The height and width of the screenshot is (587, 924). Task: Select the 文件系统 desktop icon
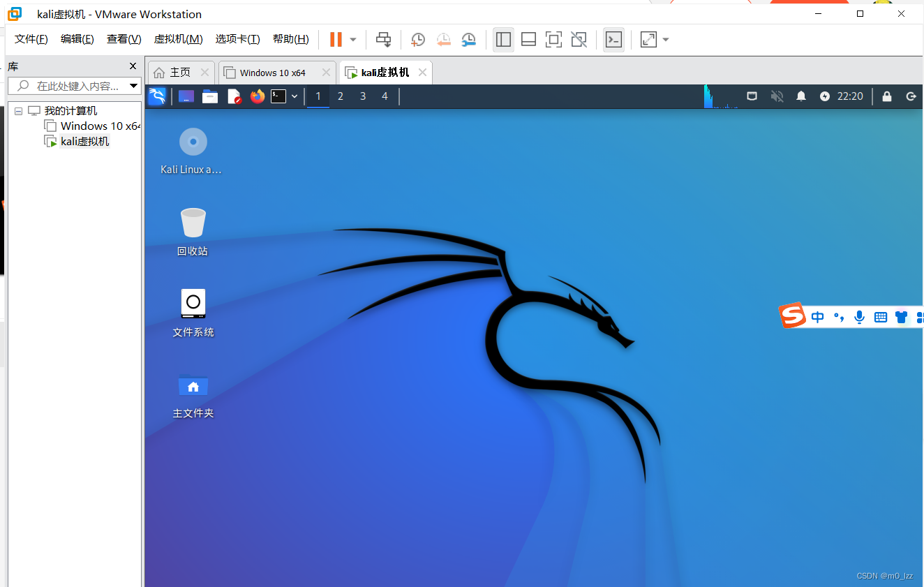pos(193,313)
